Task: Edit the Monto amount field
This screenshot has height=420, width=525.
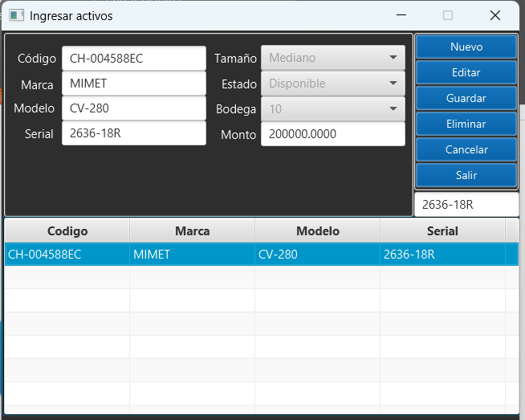Action: coord(332,134)
